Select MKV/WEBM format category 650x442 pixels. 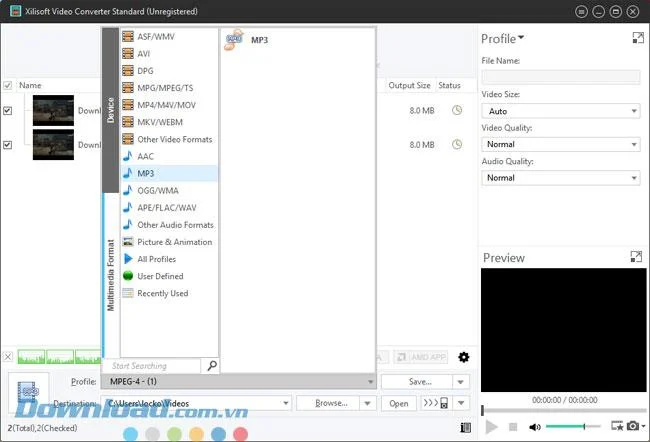(169, 122)
